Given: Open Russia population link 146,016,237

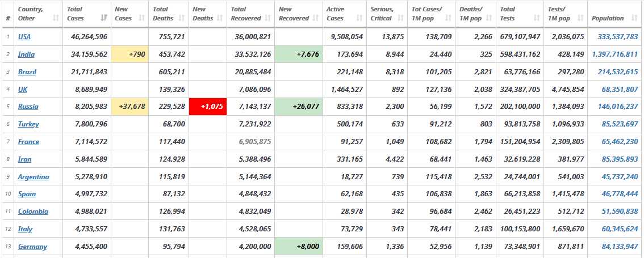Looking at the screenshot, I should click(x=618, y=107).
